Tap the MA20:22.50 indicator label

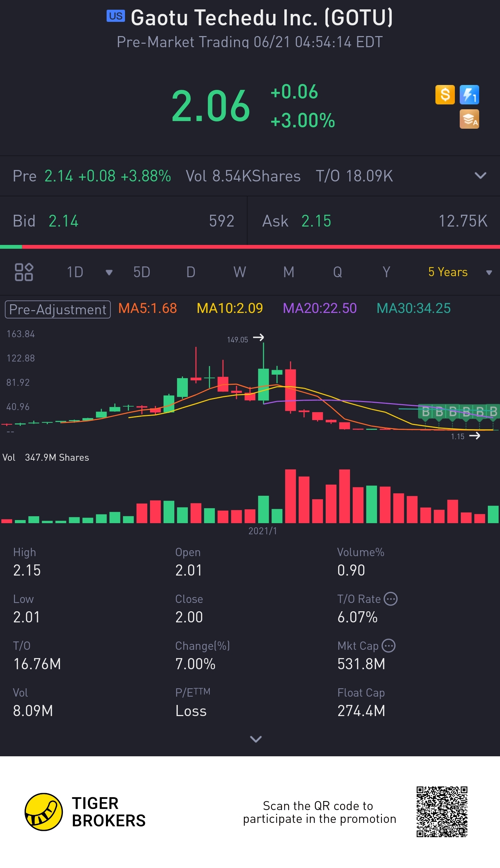click(320, 308)
